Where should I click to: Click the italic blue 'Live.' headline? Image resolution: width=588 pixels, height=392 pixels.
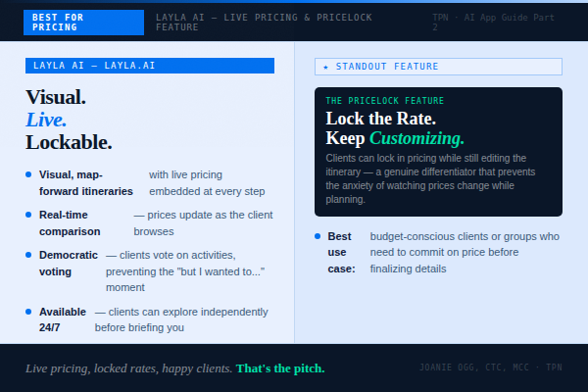[46, 120]
